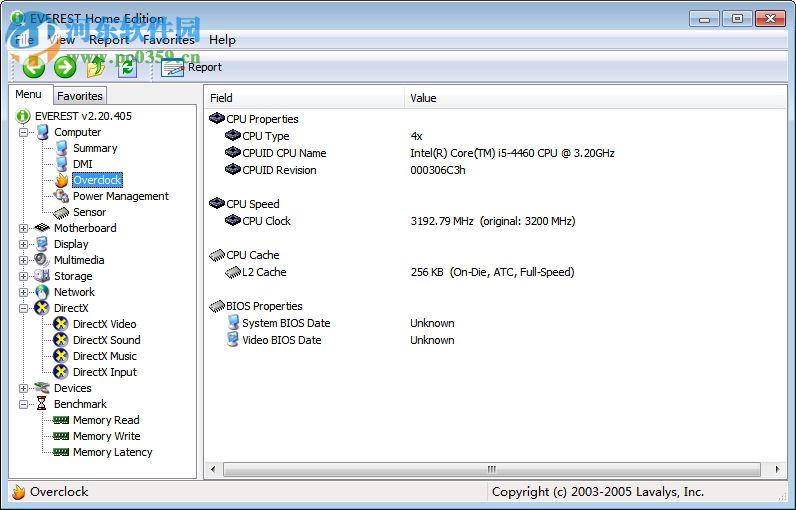Select the CPU Clock row
Image resolution: width=796 pixels, height=510 pixels.
pos(495,221)
